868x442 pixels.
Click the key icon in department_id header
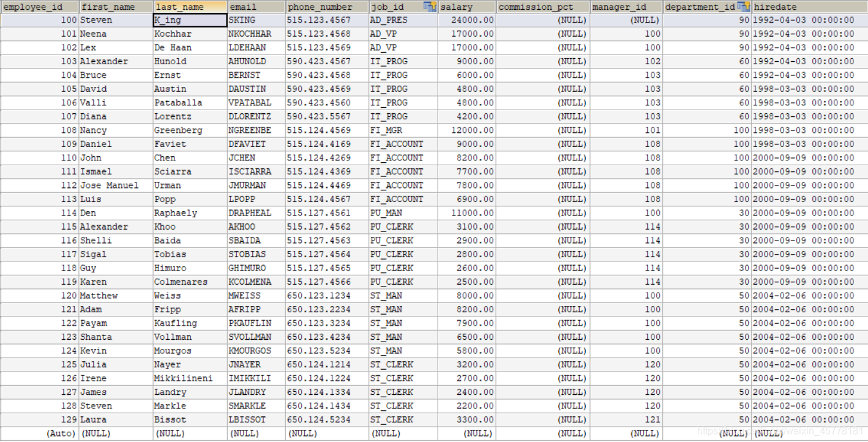tap(744, 7)
